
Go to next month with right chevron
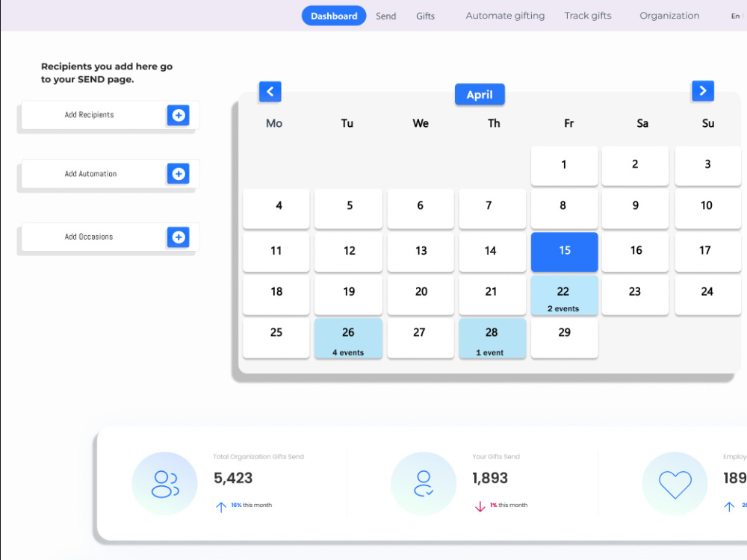pos(703,91)
